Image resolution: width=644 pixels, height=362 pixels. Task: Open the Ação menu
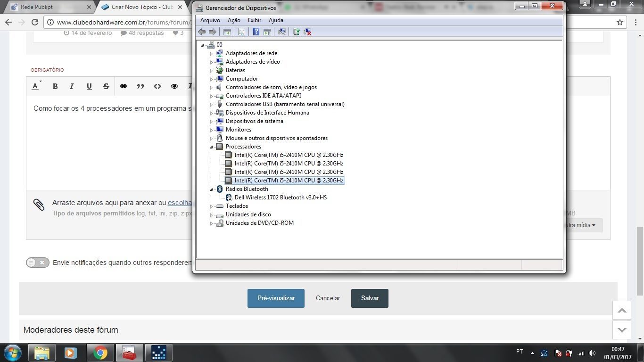tap(234, 20)
